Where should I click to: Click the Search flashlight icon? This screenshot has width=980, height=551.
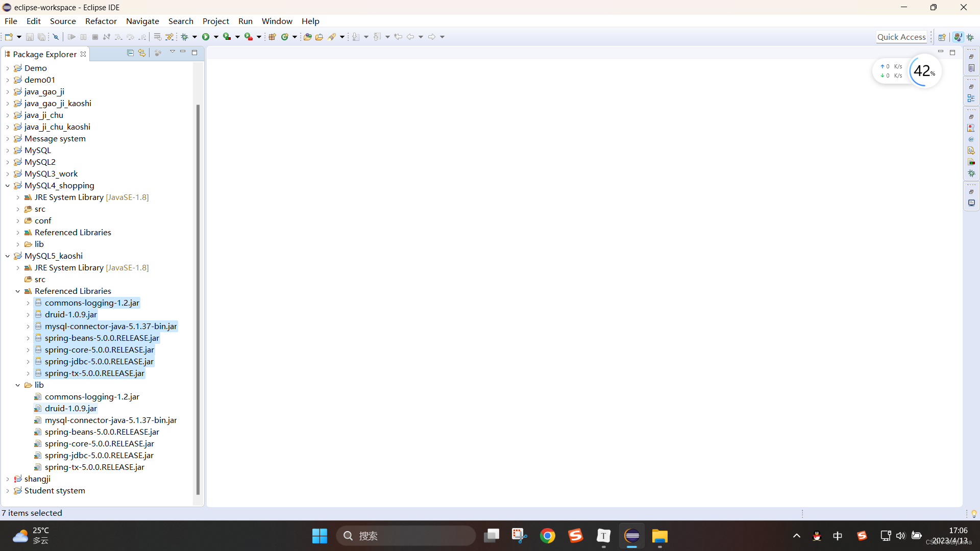click(x=332, y=37)
